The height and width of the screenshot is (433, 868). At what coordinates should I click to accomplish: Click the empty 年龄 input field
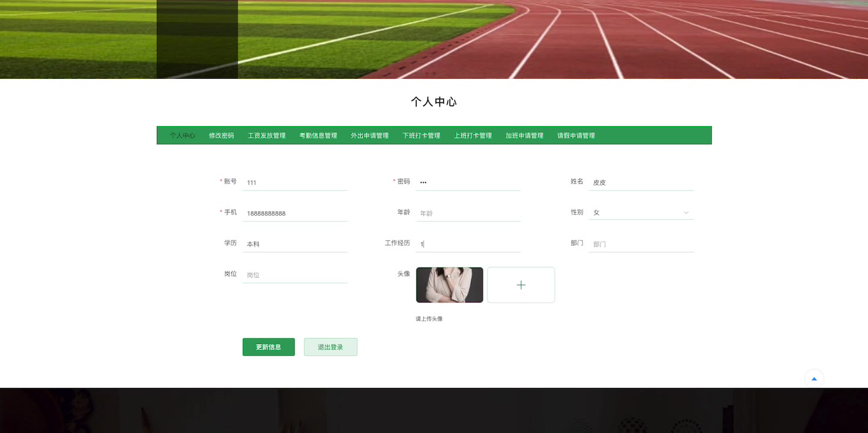click(468, 213)
